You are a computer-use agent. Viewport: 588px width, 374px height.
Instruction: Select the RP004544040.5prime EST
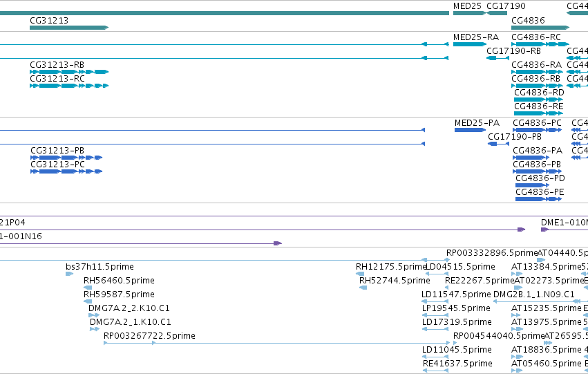point(455,343)
